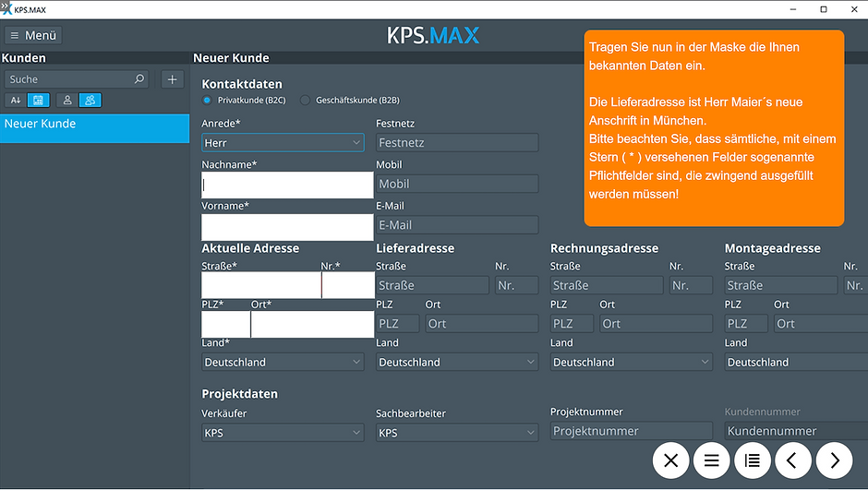Show single person filter icon

click(x=67, y=100)
